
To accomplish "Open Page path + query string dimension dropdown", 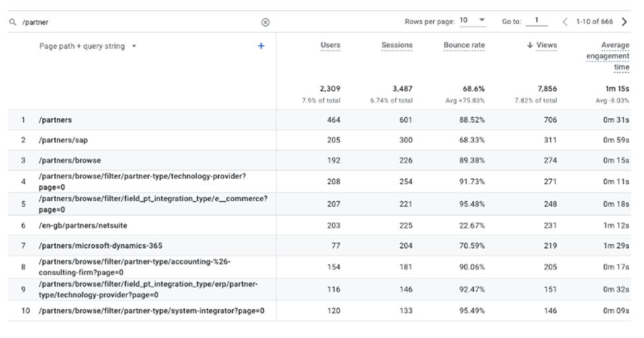I will (87, 46).
